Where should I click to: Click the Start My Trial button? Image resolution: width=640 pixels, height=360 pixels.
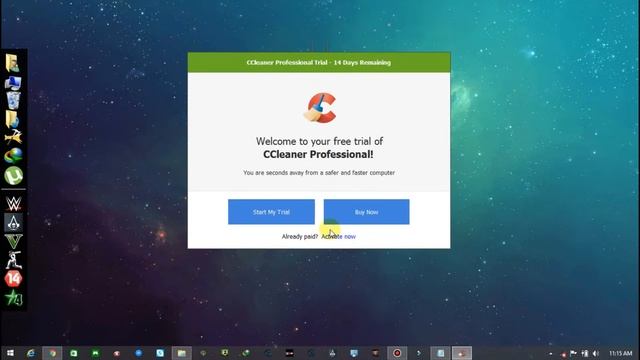pos(271,212)
